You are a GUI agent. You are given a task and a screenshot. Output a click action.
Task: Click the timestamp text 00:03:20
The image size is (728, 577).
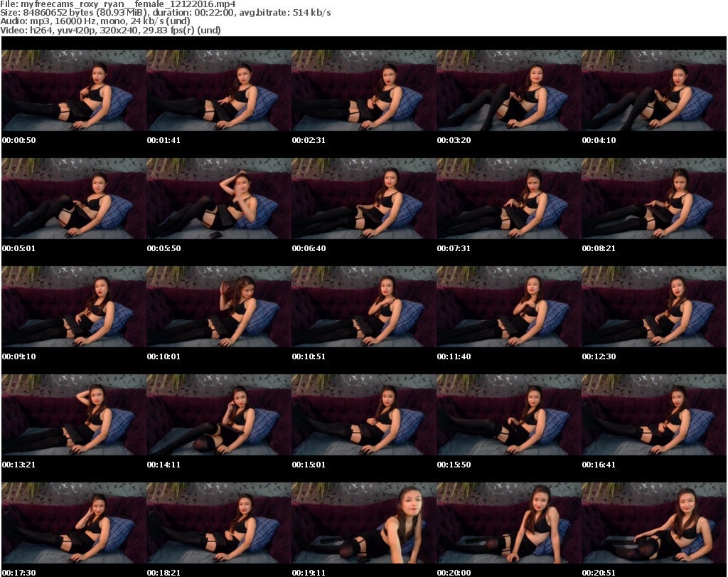[454, 140]
